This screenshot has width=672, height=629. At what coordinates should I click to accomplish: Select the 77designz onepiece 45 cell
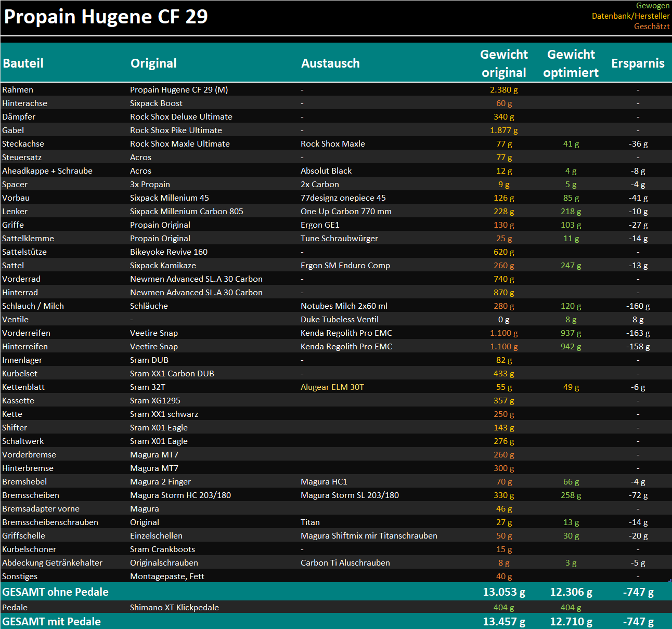pyautogui.click(x=343, y=198)
